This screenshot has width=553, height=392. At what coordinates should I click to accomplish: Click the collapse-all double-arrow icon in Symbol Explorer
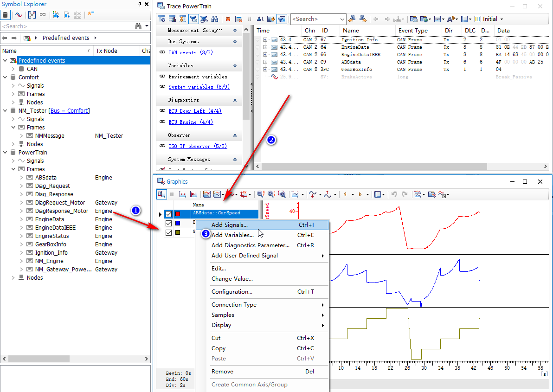pyautogui.click(x=90, y=14)
